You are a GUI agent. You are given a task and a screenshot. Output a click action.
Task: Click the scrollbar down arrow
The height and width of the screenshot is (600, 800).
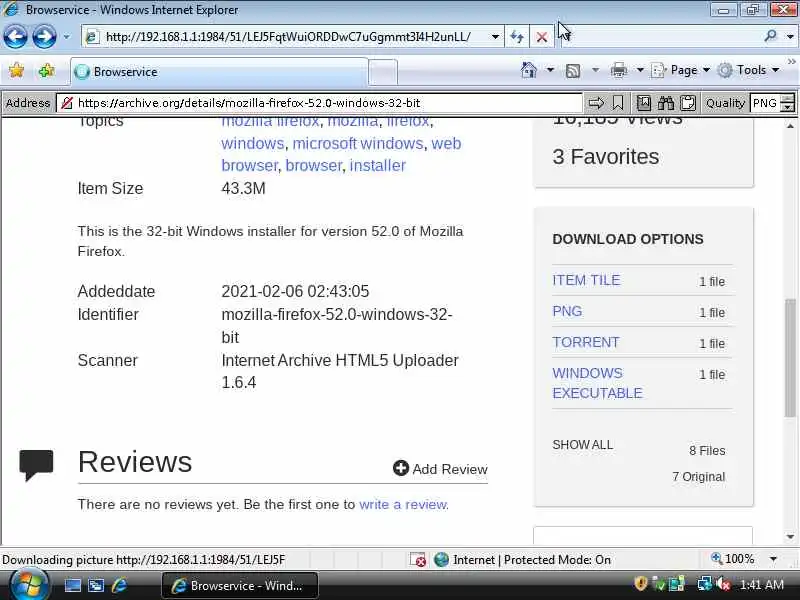[x=790, y=537]
